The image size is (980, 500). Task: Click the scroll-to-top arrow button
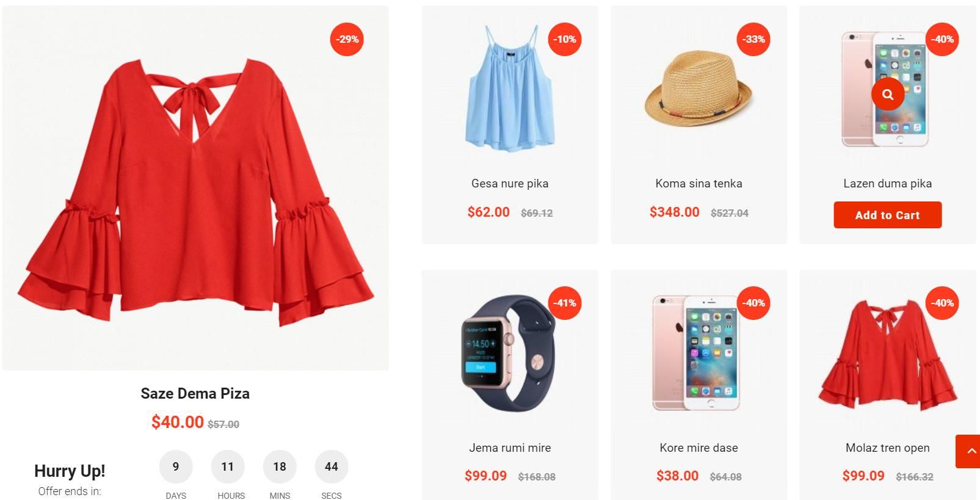pos(968,451)
